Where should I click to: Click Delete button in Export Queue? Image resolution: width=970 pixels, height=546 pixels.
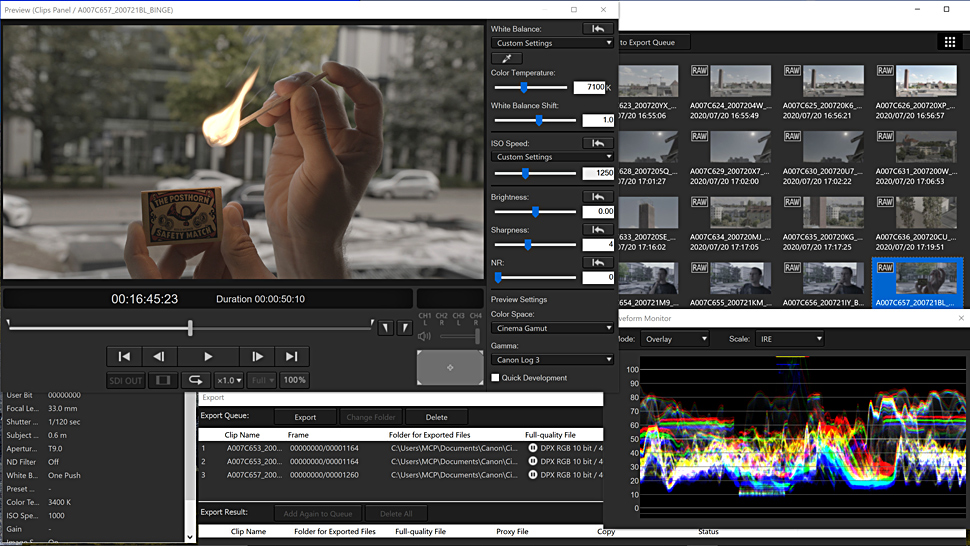click(436, 417)
